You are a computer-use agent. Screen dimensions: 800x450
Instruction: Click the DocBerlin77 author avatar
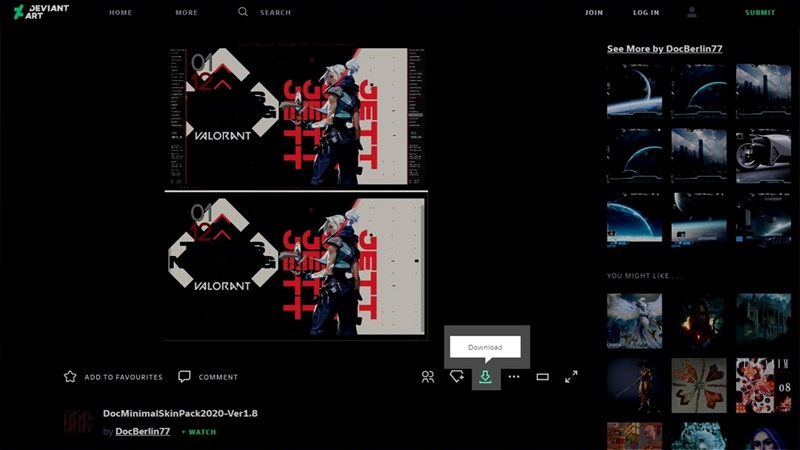click(79, 422)
